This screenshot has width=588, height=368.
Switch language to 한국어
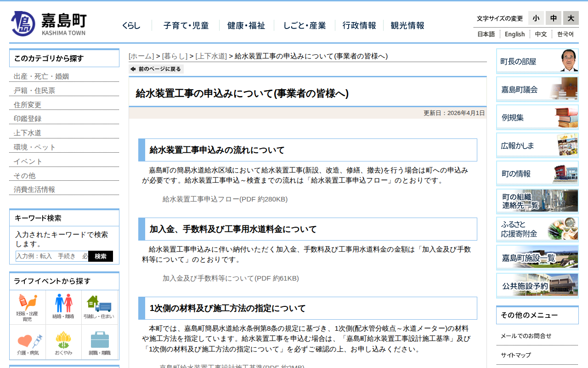coord(565,34)
